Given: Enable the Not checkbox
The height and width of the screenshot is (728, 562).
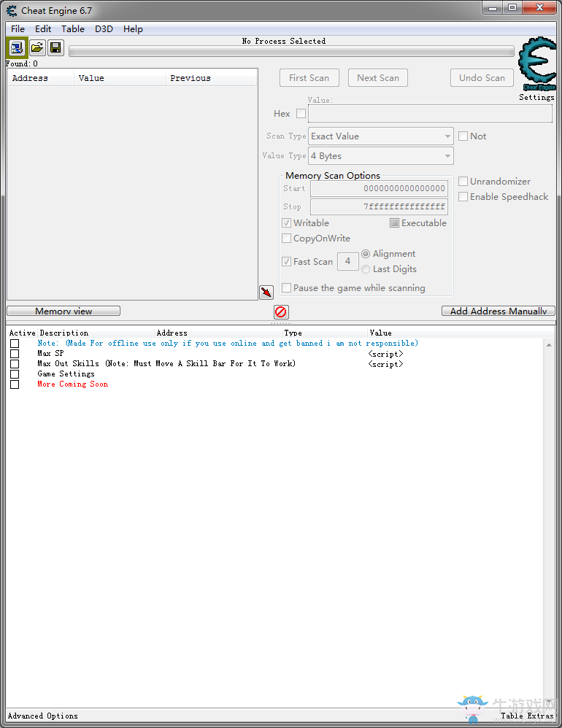Looking at the screenshot, I should (463, 136).
